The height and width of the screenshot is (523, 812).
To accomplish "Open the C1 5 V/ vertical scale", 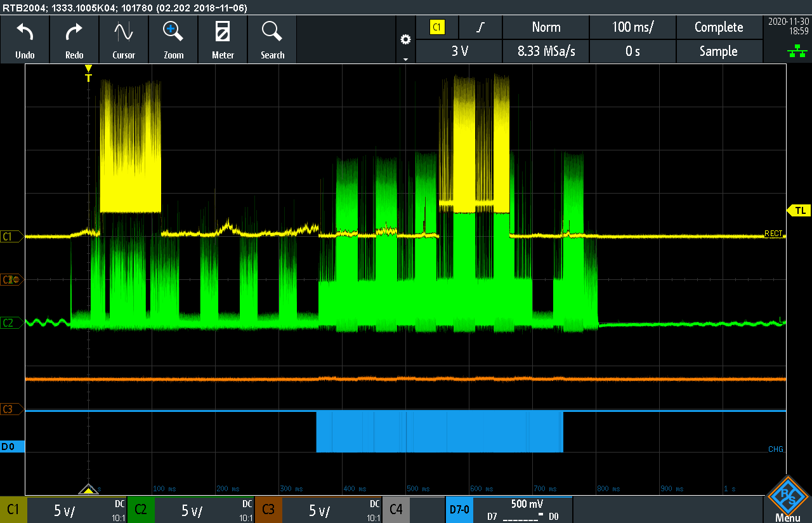I will click(x=77, y=510).
